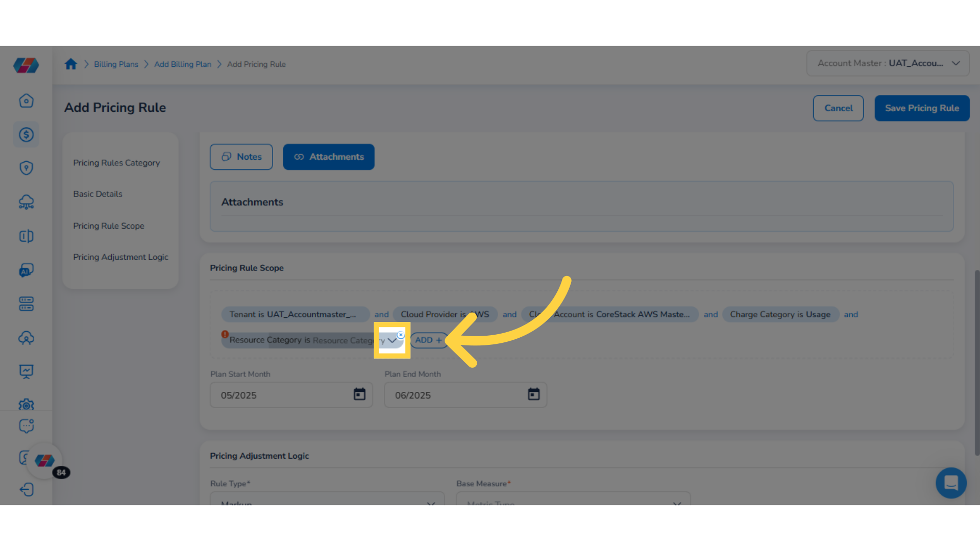Go to home via breadcrumb house icon

coord(70,64)
